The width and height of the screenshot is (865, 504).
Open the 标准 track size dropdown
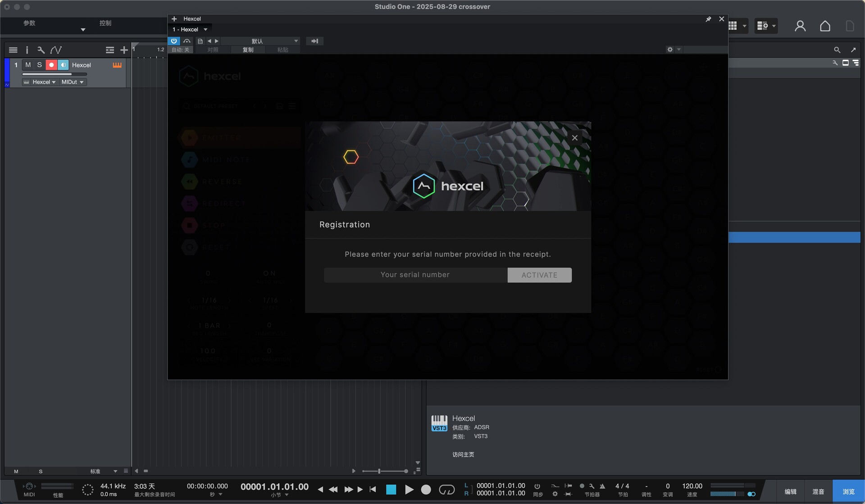tap(104, 472)
